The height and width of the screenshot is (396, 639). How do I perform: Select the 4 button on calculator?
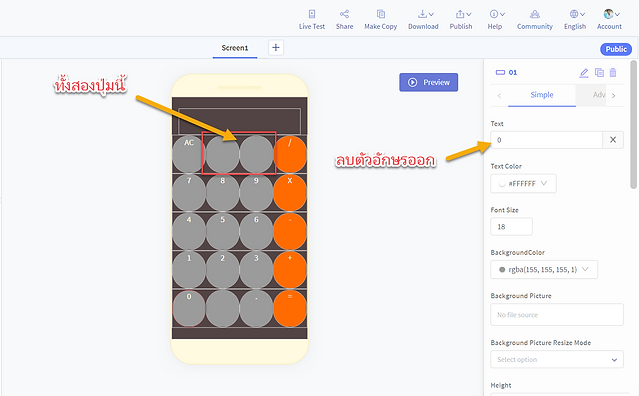(189, 231)
